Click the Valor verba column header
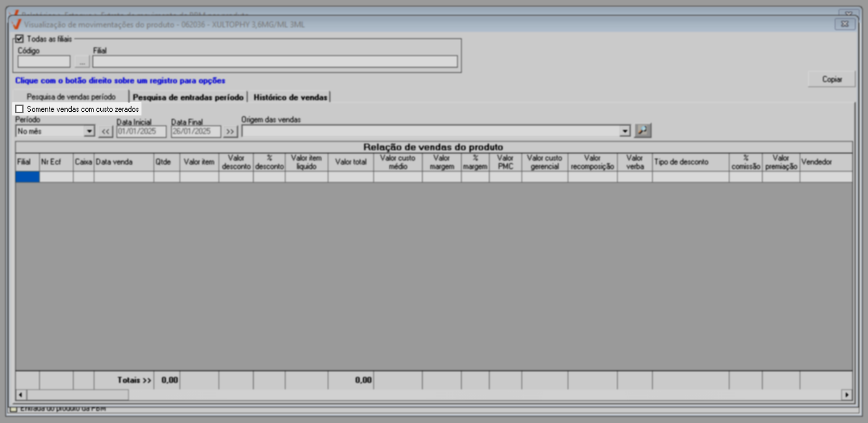Image resolution: width=868 pixels, height=423 pixels. pyautogui.click(x=635, y=162)
